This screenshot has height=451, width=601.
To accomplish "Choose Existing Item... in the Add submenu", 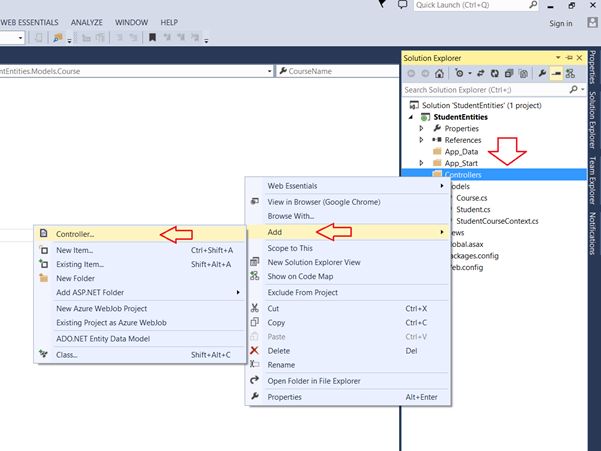I will coord(140,264).
